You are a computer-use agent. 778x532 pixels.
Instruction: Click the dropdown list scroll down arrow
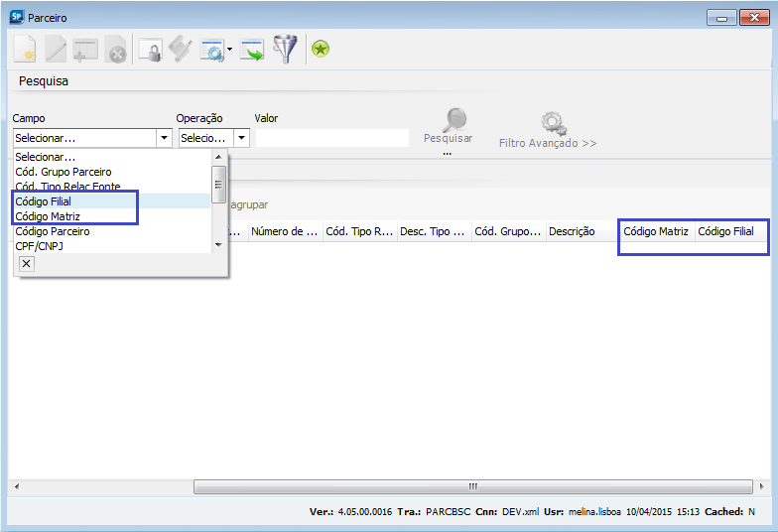click(218, 244)
